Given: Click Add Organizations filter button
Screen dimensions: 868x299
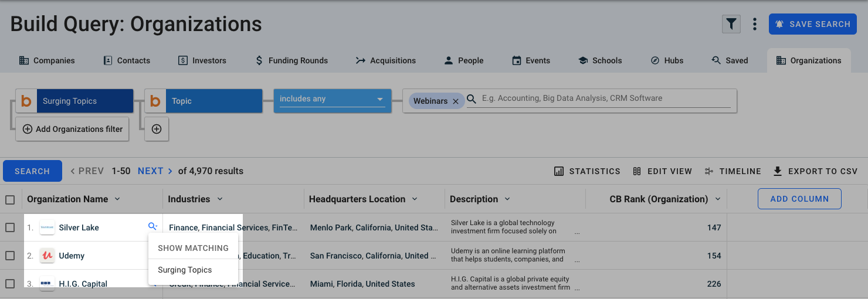Looking at the screenshot, I should (x=73, y=129).
